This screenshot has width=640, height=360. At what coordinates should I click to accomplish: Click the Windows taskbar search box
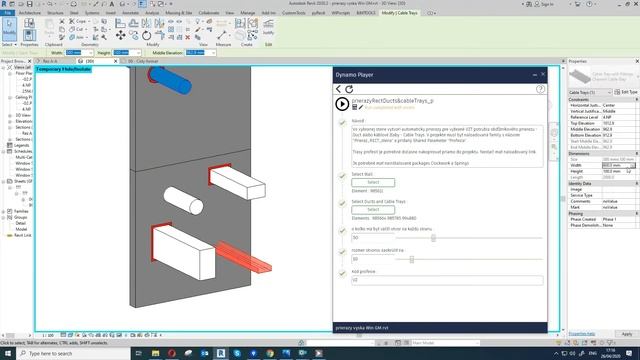(73, 353)
